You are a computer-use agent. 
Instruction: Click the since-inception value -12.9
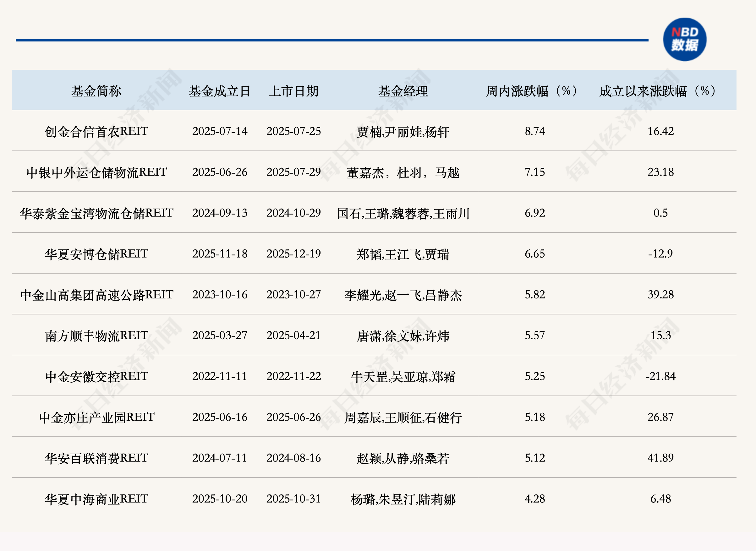660,254
